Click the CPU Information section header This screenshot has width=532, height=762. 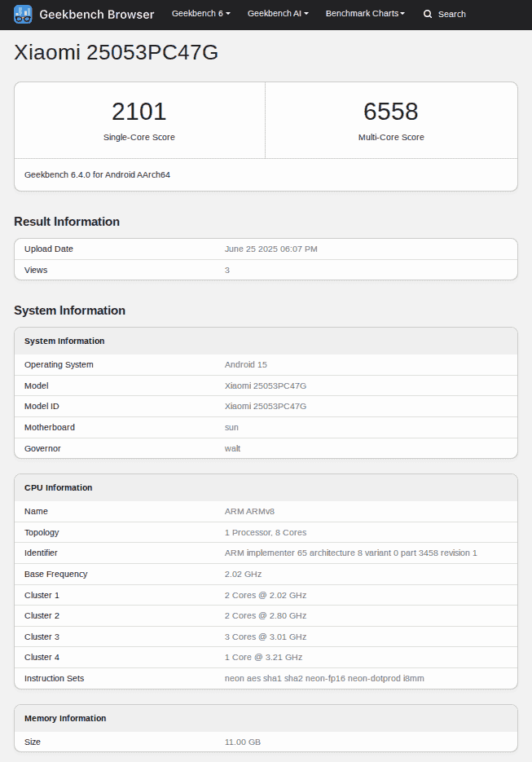[x=59, y=487]
